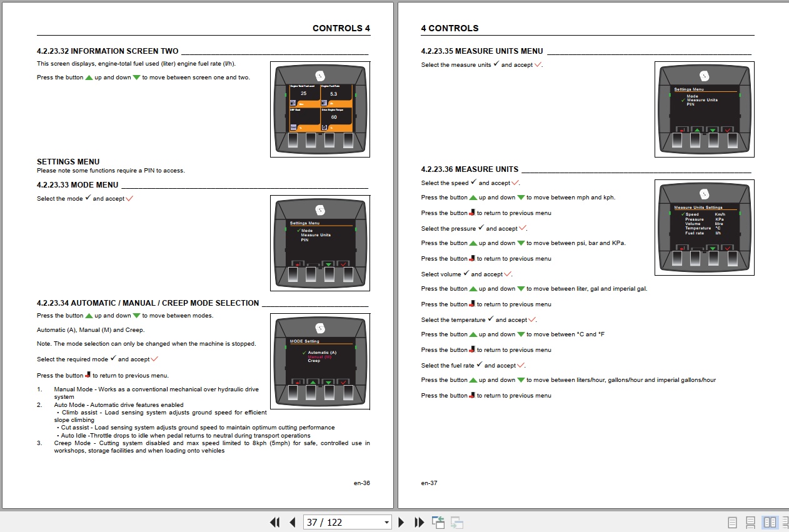This screenshot has height=532, width=789.
Task: Click the Mode Menu Settings Menu display image
Action: 320,243
